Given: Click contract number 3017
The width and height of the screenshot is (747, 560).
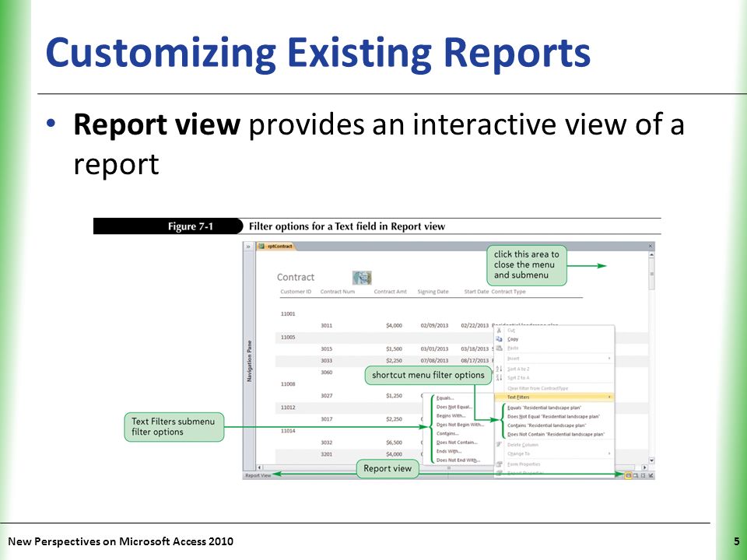Looking at the screenshot, I should tap(326, 419).
